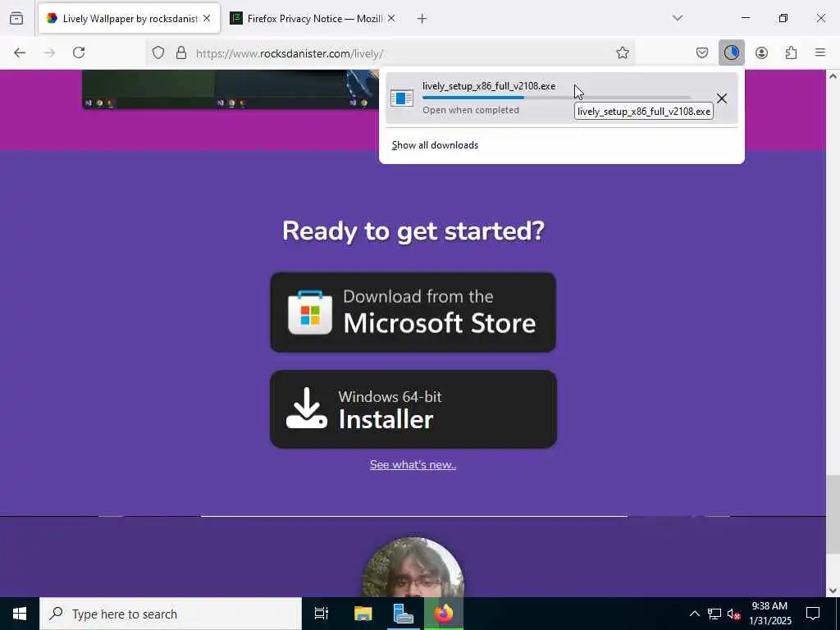
Task: Click the lively_setup_x86_full_v2108.exe file icon
Action: tap(402, 98)
